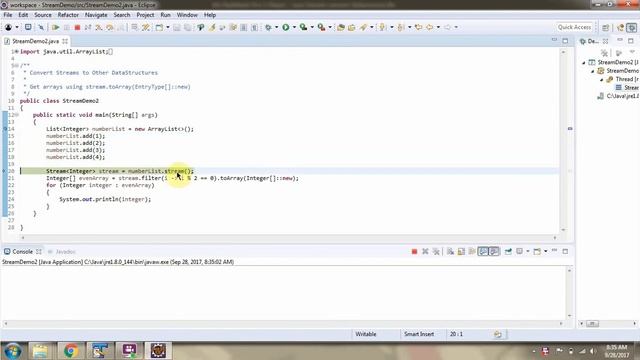Open the Navigate menu
Viewport: 640px width, 360px height.
96,15
